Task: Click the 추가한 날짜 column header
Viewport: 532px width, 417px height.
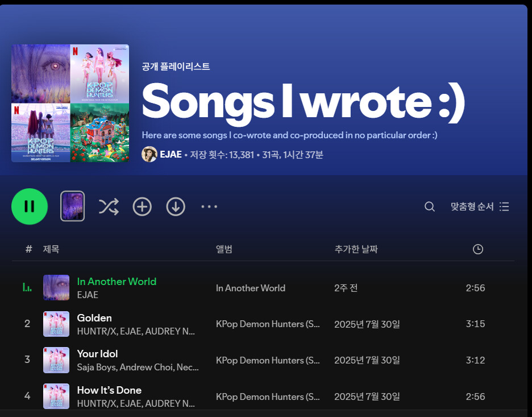Action: click(356, 249)
